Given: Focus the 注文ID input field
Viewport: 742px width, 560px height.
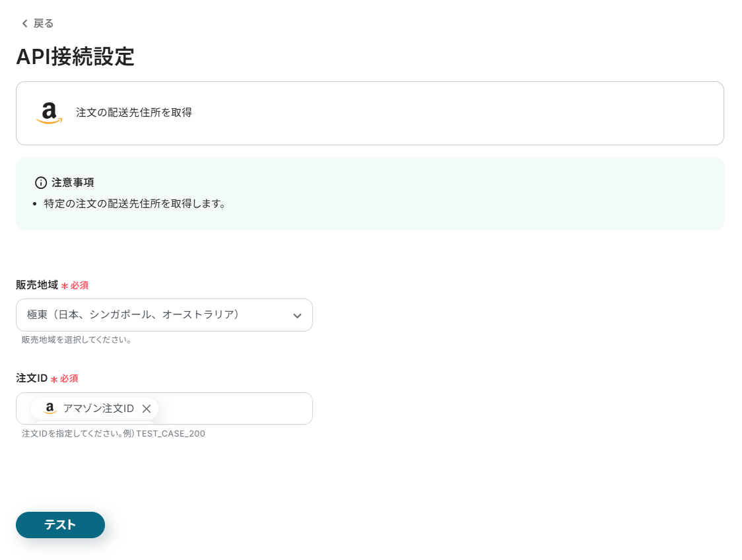Looking at the screenshot, I should (164, 409).
